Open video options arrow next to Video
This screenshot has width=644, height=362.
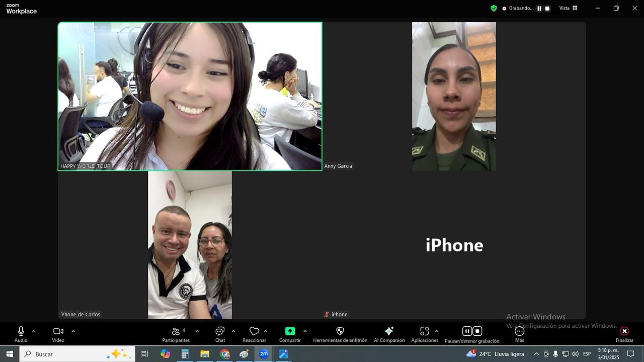73,331
